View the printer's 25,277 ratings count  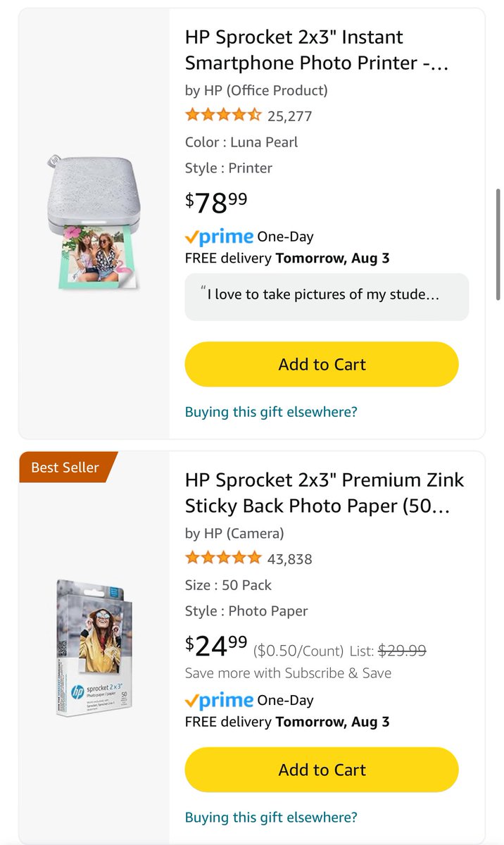click(x=289, y=116)
